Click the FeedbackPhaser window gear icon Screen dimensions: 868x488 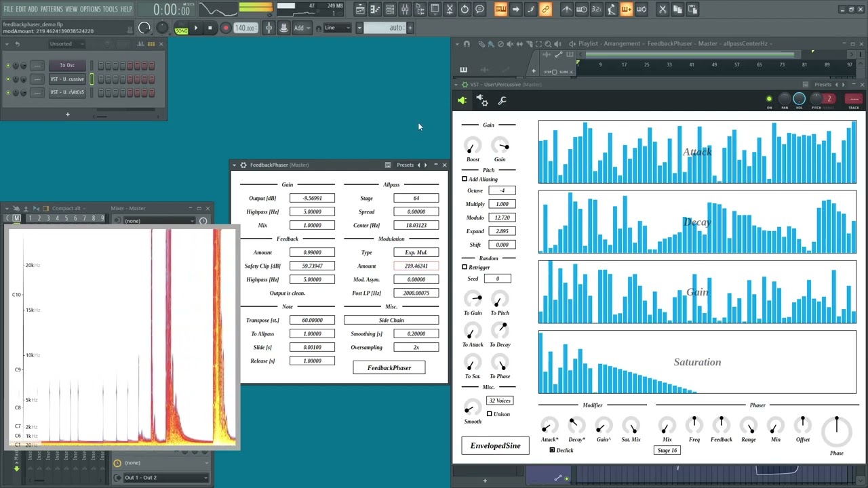pyautogui.click(x=243, y=165)
